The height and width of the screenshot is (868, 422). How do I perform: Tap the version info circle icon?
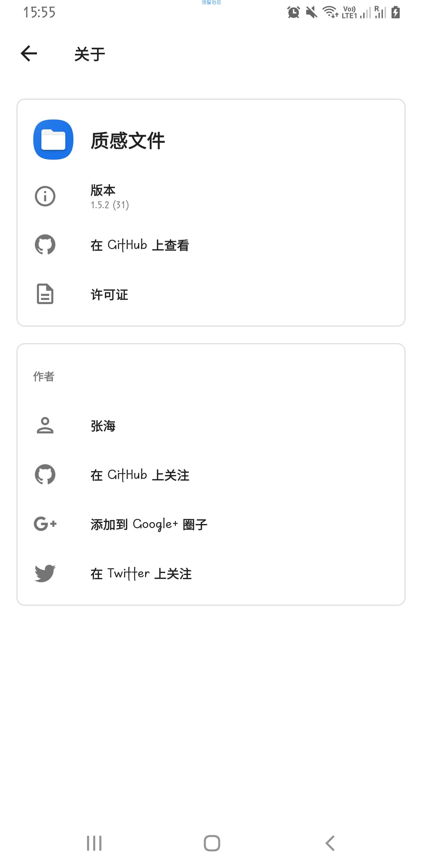tap(45, 196)
